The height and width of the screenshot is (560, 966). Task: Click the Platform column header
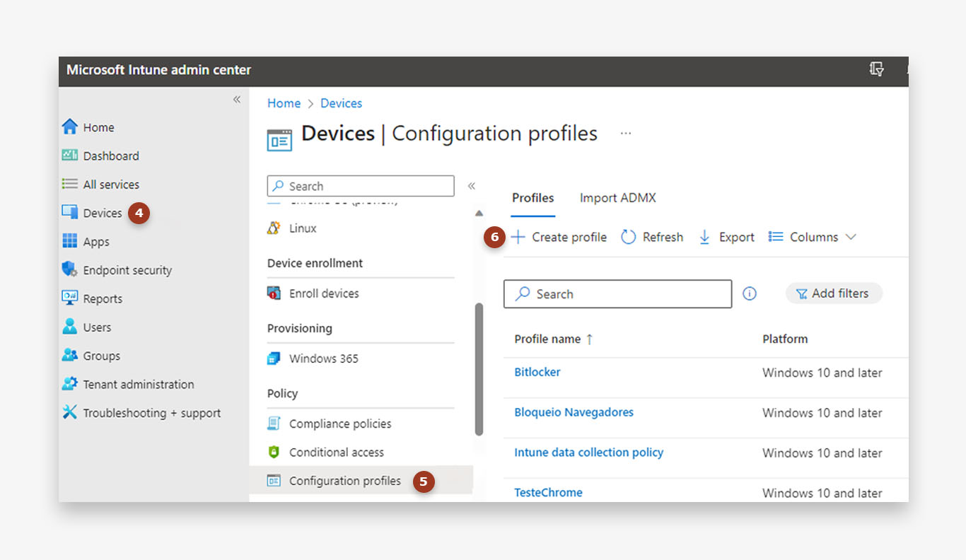click(785, 339)
